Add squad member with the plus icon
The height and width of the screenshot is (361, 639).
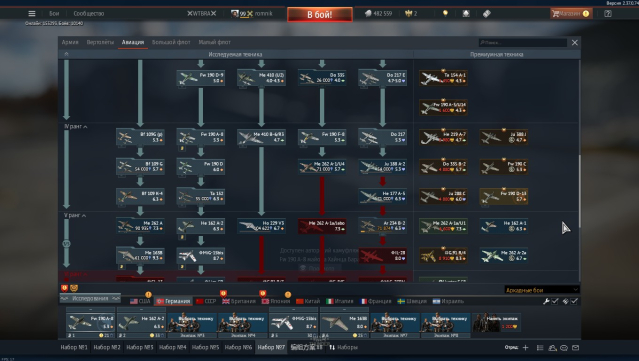coord(525,348)
